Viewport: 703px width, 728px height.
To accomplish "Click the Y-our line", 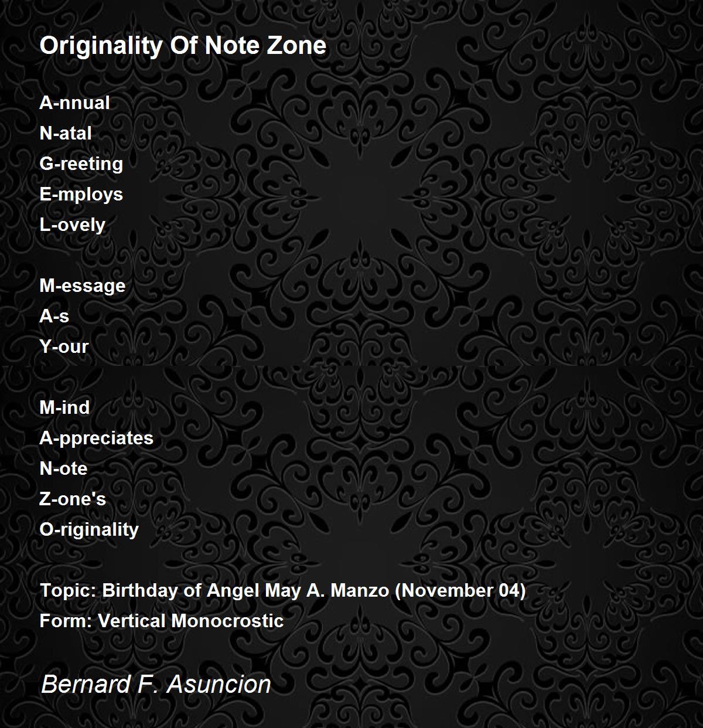I will 64,346.
